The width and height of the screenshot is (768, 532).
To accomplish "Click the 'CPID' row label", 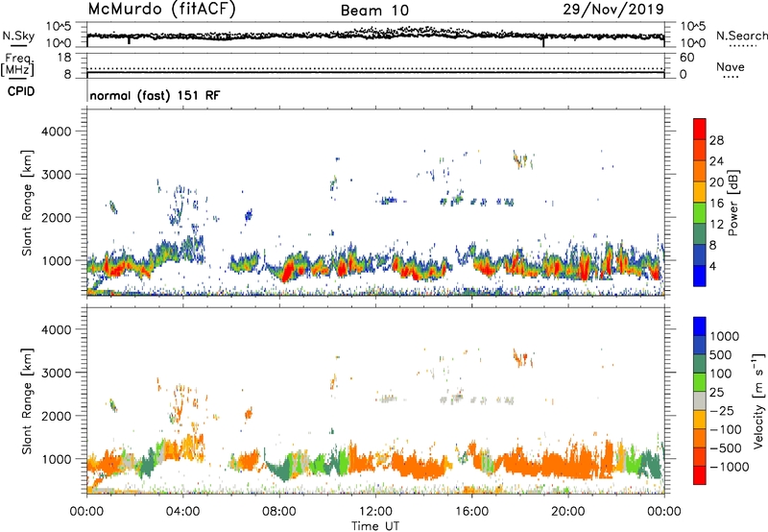I will [21, 91].
